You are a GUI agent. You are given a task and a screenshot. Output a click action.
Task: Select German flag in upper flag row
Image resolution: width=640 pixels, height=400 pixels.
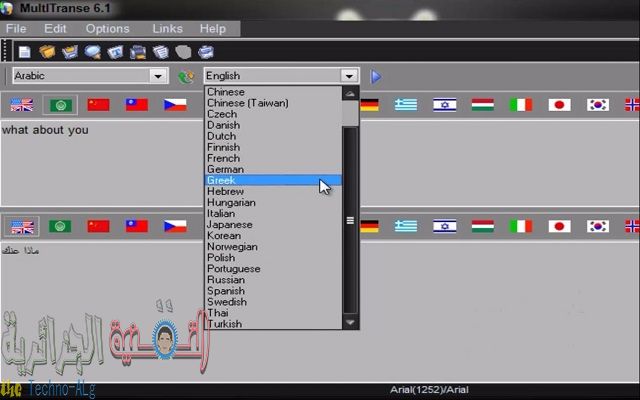click(369, 105)
